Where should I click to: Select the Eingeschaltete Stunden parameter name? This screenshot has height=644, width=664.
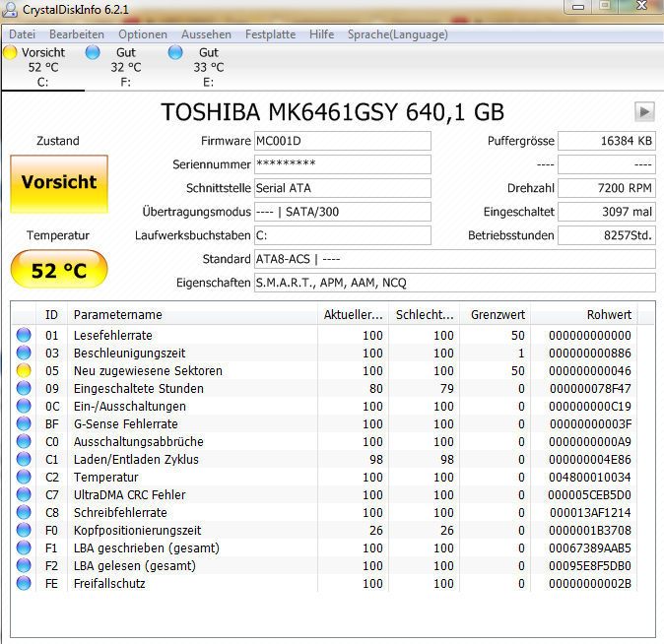pos(139,389)
